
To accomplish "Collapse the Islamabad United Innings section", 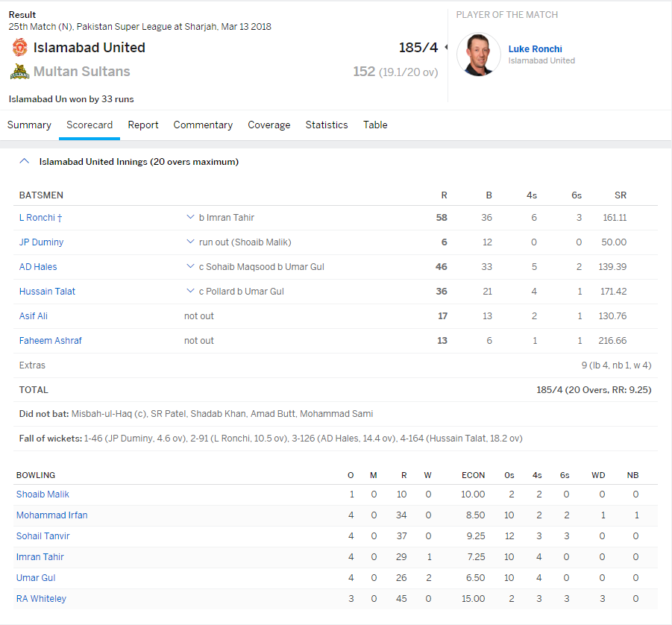I will point(25,161).
